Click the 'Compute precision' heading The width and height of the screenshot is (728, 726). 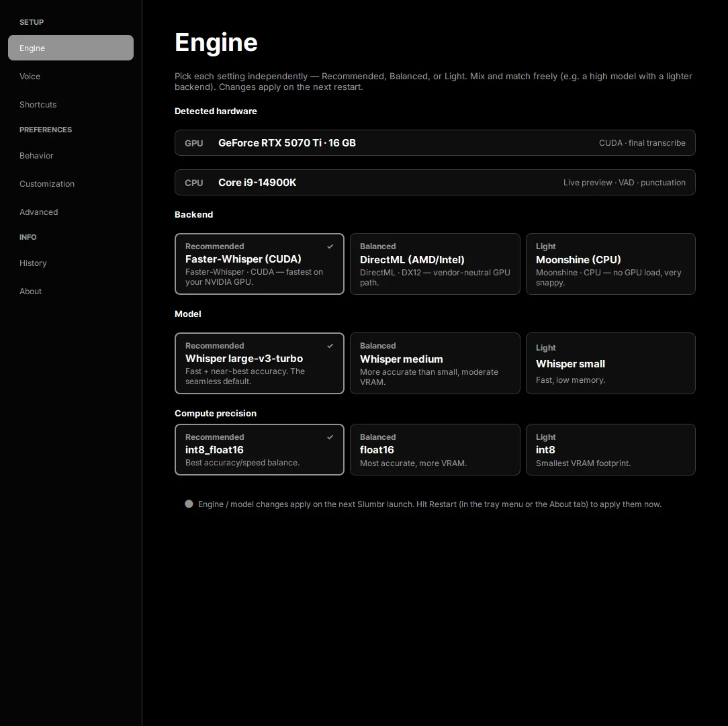tap(216, 413)
